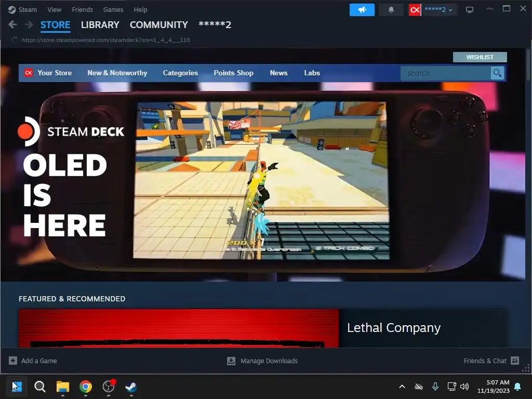532x399 pixels.
Task: Open the Friends menu
Action: pos(82,9)
